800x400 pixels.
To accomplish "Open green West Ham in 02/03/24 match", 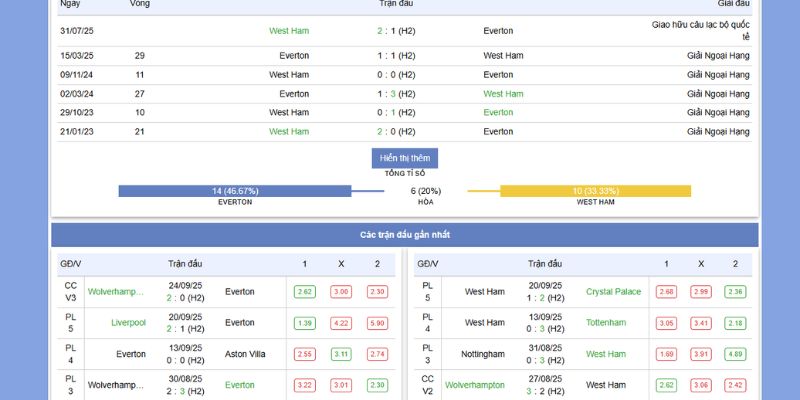I will point(503,94).
